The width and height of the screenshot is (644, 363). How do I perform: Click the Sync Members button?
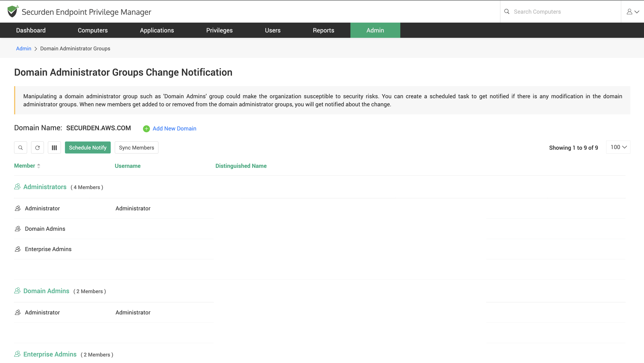click(136, 147)
